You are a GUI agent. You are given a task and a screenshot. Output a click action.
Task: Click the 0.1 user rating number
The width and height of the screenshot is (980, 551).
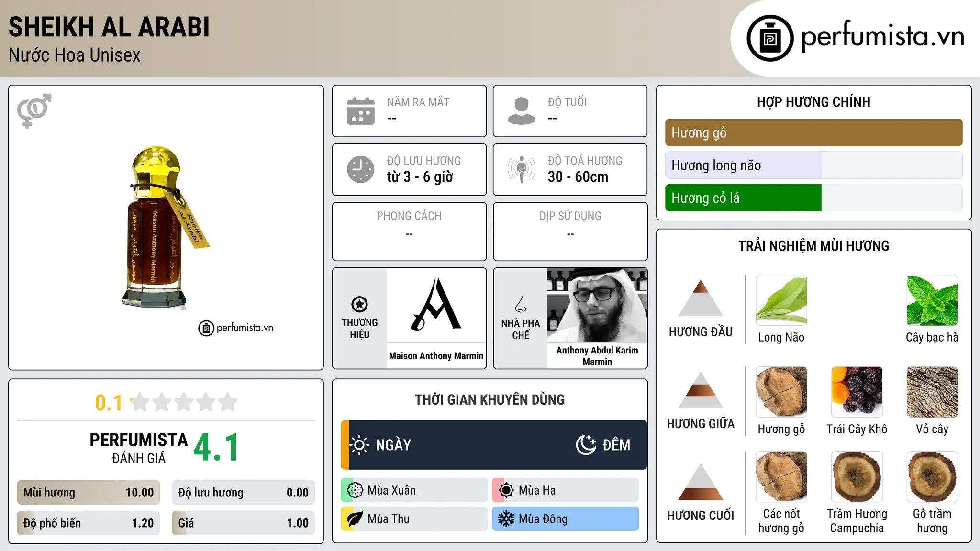[109, 403]
